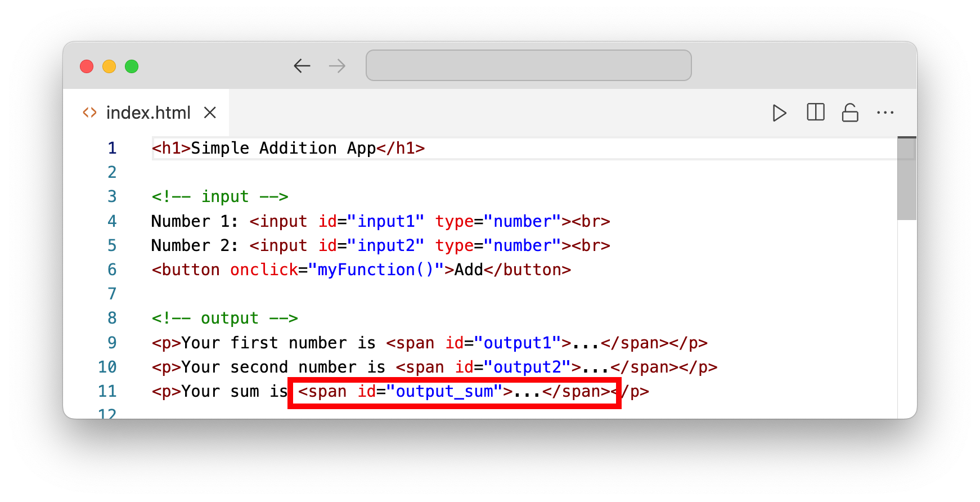Click the "input1" id value

coord(386,221)
